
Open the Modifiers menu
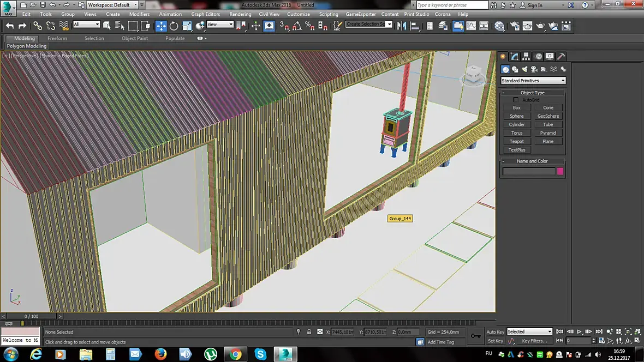139,14
